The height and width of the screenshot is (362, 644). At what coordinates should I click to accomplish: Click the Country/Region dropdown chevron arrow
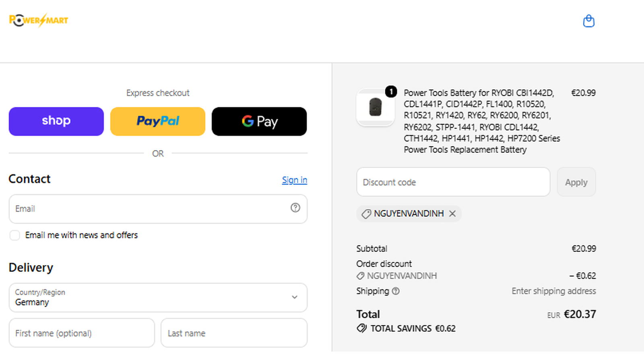[295, 297]
